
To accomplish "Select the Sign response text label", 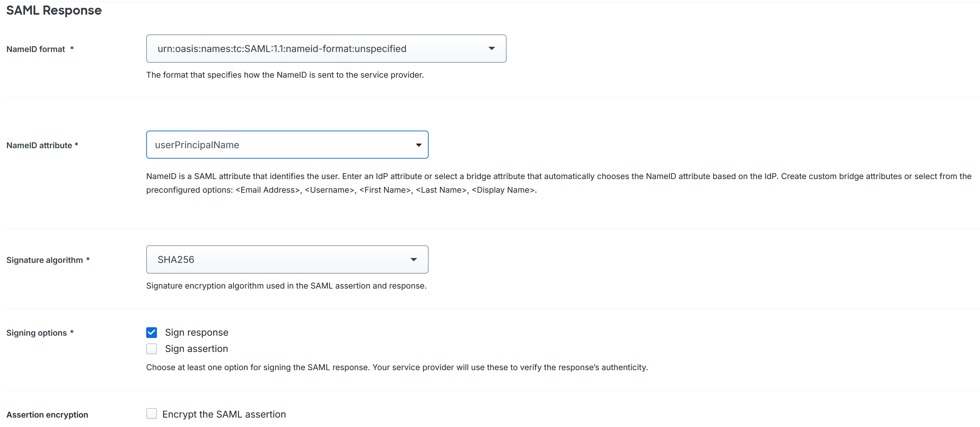I will (x=197, y=332).
